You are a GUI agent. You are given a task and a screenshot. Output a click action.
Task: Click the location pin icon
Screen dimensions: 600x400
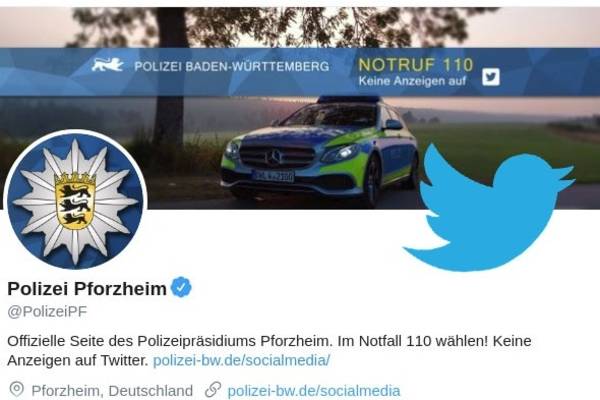pyautogui.click(x=16, y=389)
